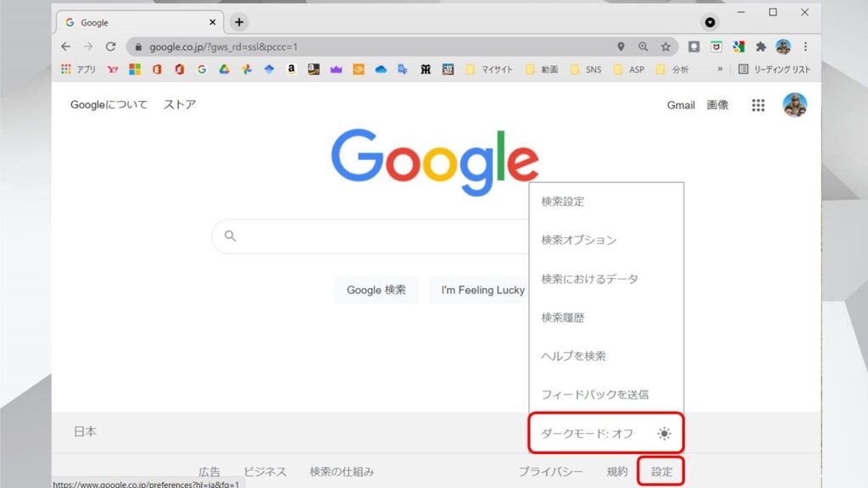Click the Google logo image
The height and width of the screenshot is (488, 868).
pos(435,162)
